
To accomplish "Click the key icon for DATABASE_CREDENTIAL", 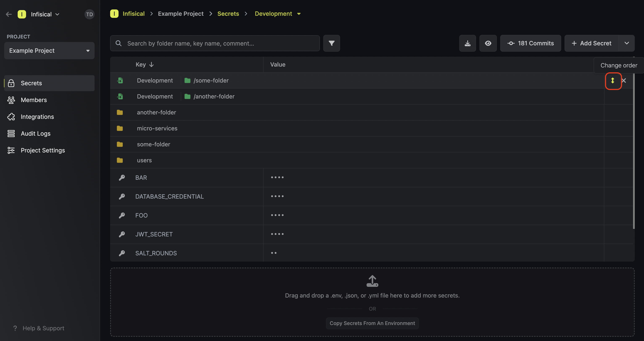I will point(122,196).
